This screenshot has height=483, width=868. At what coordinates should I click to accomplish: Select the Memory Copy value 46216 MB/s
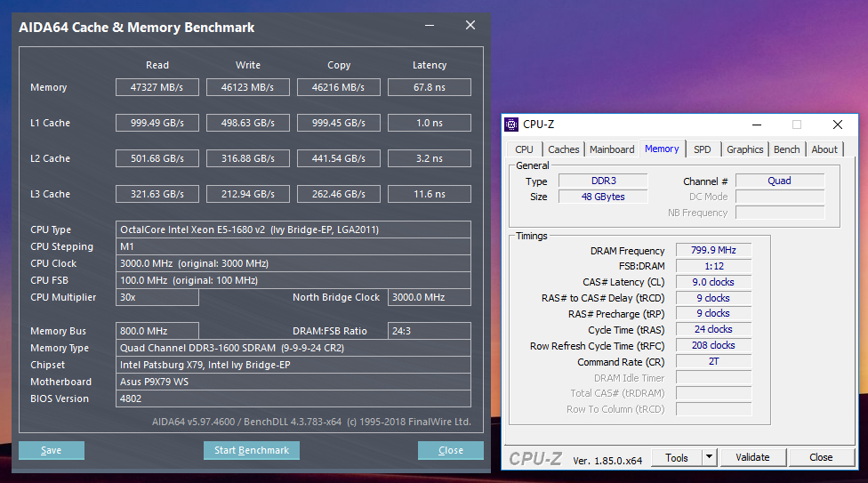pos(339,87)
